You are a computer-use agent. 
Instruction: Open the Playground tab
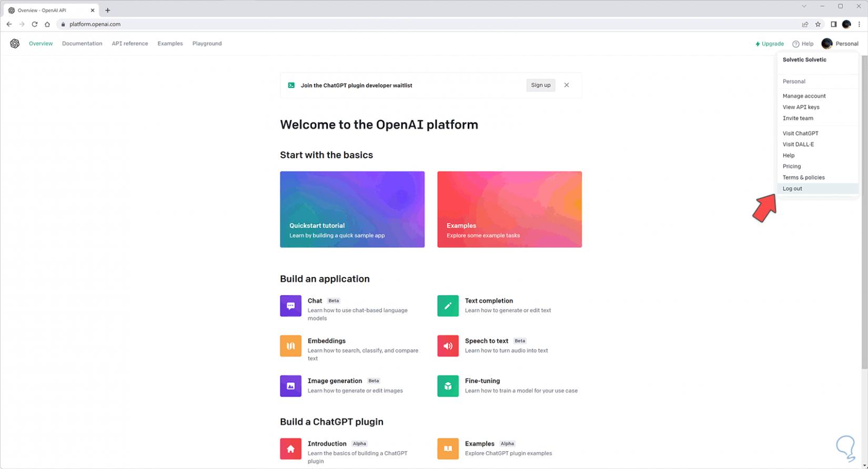point(207,44)
